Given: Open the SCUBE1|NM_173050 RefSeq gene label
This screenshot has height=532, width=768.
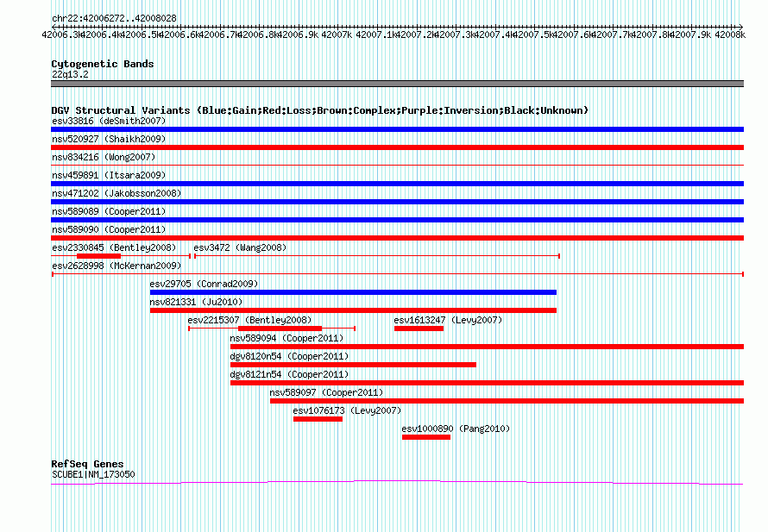Looking at the screenshot, I should coord(93,474).
